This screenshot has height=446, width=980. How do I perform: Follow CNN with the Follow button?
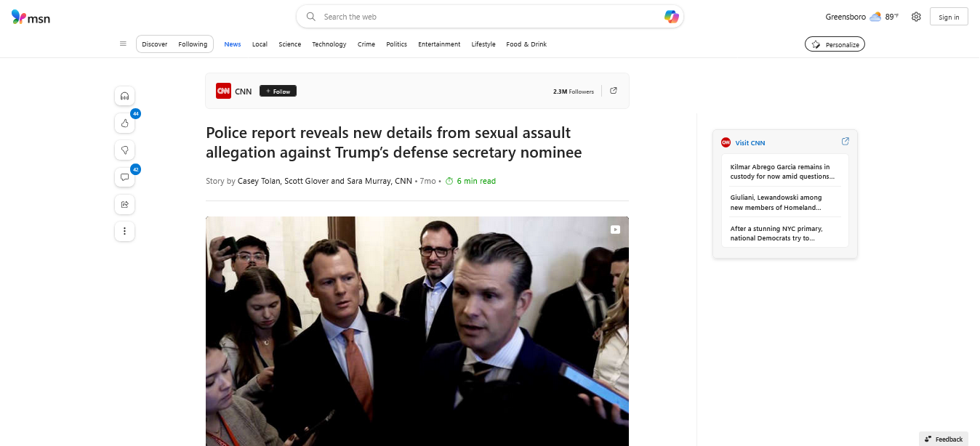tap(278, 91)
